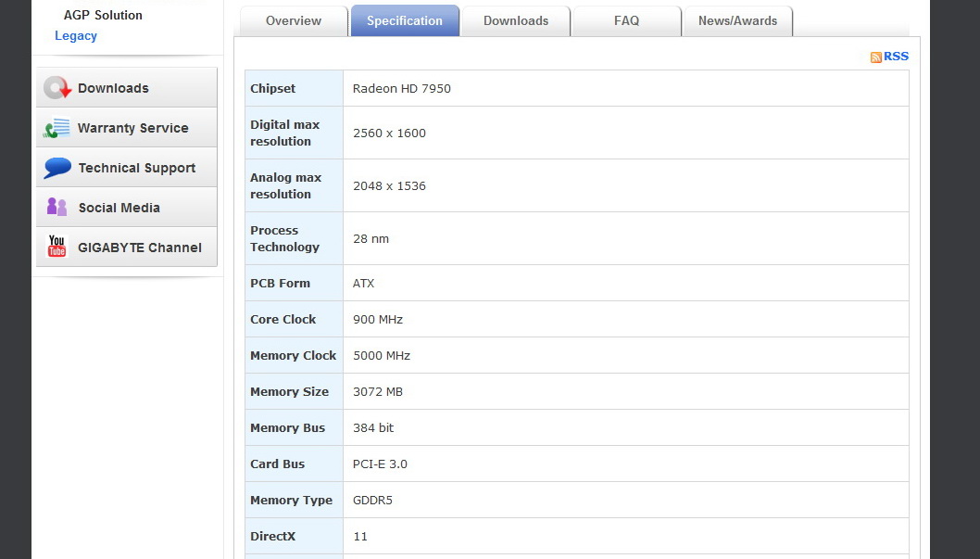Click the Warranty Service phone icon

[57, 128]
